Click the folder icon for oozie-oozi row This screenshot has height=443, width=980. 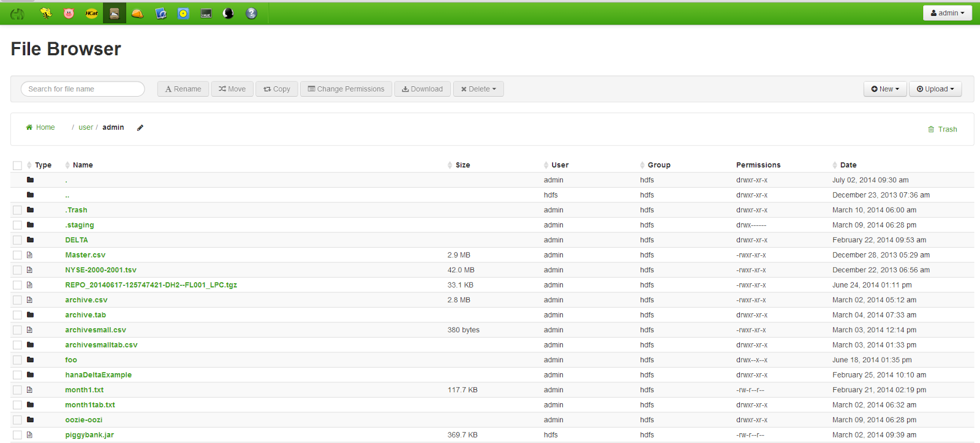[x=30, y=420]
